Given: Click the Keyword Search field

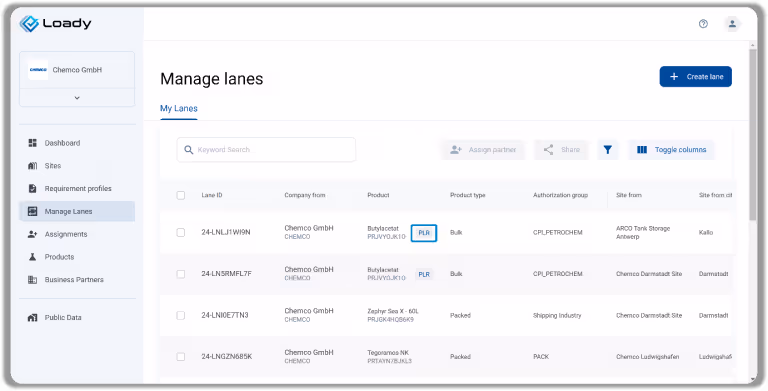Looking at the screenshot, I should tap(266, 149).
